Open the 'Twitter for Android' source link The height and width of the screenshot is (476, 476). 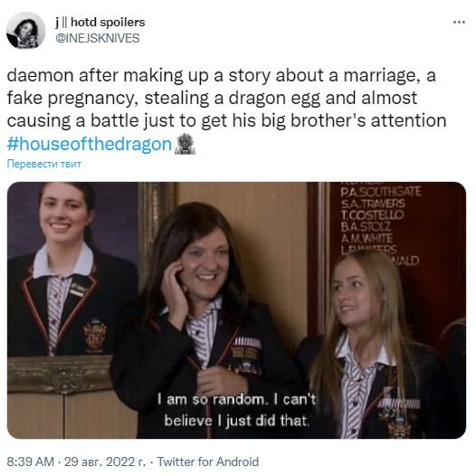tap(208, 462)
